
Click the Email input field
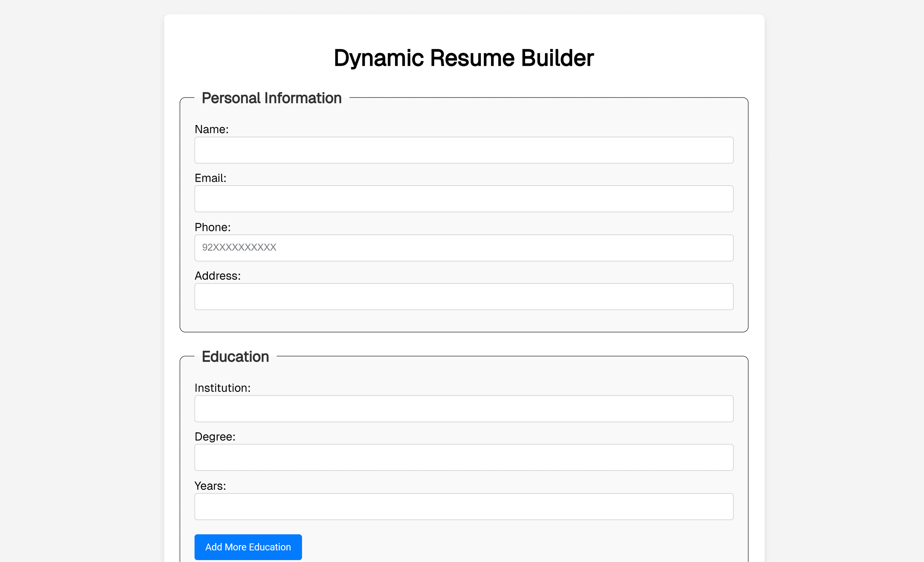pos(463,198)
